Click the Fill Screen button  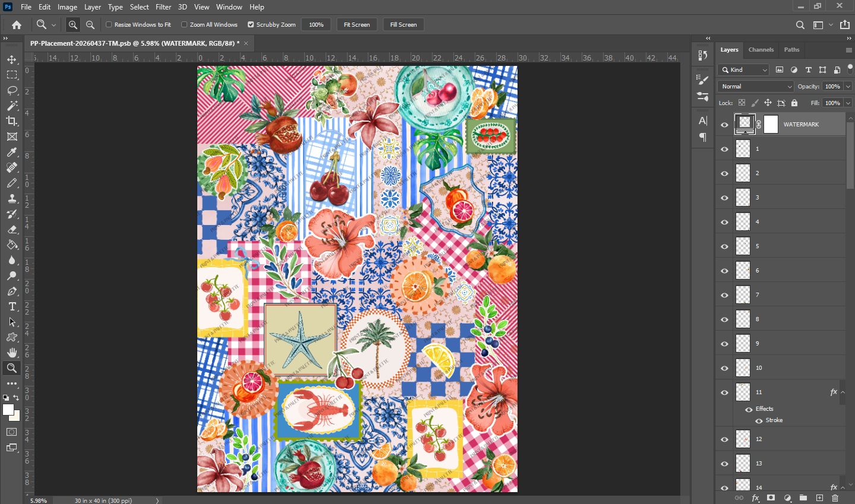403,25
